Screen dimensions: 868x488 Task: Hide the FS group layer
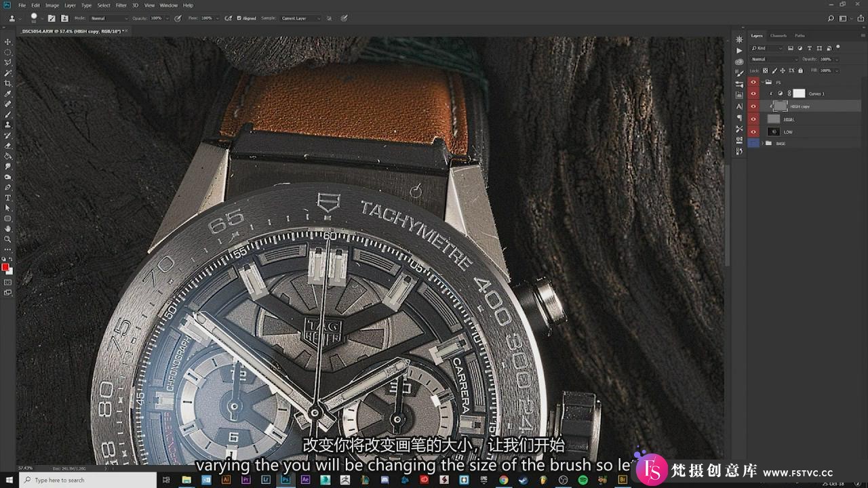(753, 82)
